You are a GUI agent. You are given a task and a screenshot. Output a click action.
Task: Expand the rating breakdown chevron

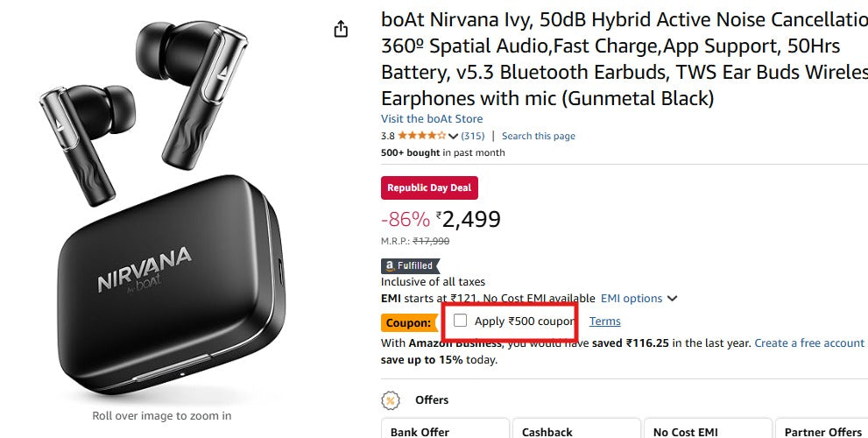point(453,136)
